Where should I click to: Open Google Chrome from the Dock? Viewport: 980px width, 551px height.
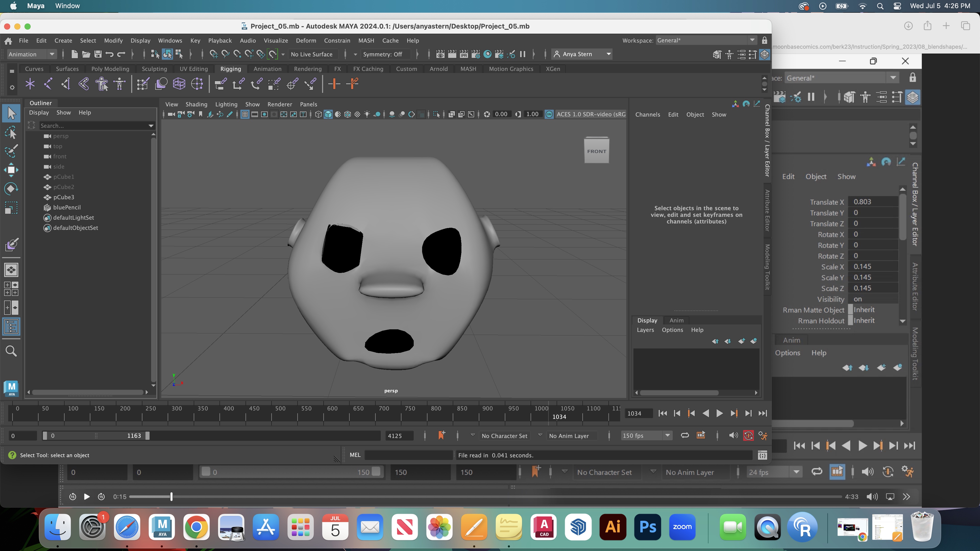196,528
